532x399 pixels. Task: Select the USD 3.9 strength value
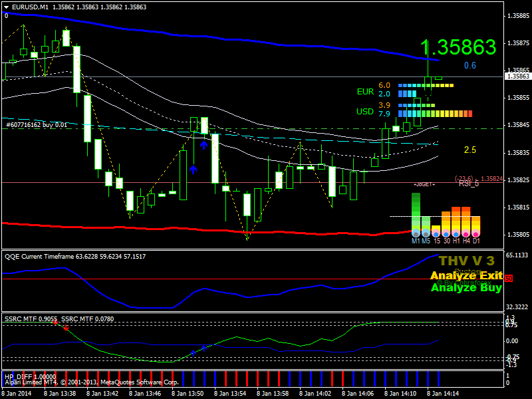pyautogui.click(x=384, y=105)
